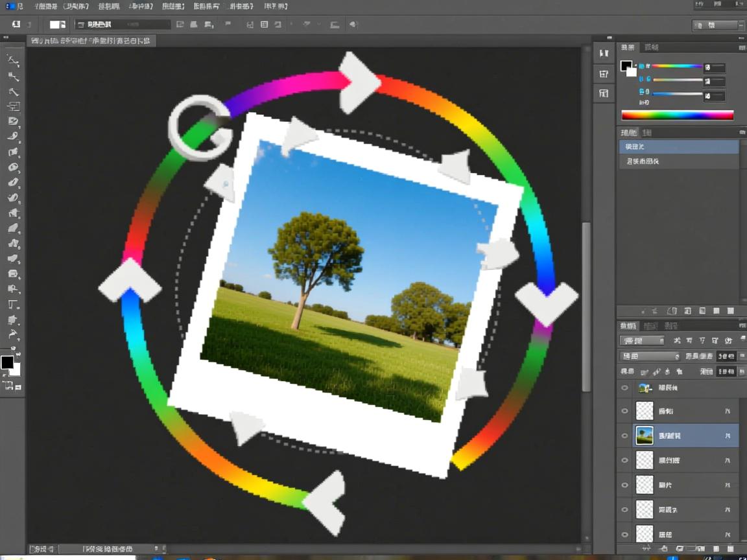Viewport: 747px width, 560px height.
Task: Click the tree layer thumbnail in layers panel
Action: click(644, 436)
